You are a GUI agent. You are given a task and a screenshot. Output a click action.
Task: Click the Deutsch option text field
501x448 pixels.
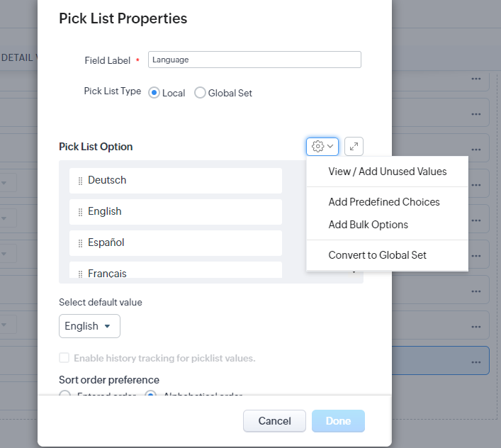(181, 181)
